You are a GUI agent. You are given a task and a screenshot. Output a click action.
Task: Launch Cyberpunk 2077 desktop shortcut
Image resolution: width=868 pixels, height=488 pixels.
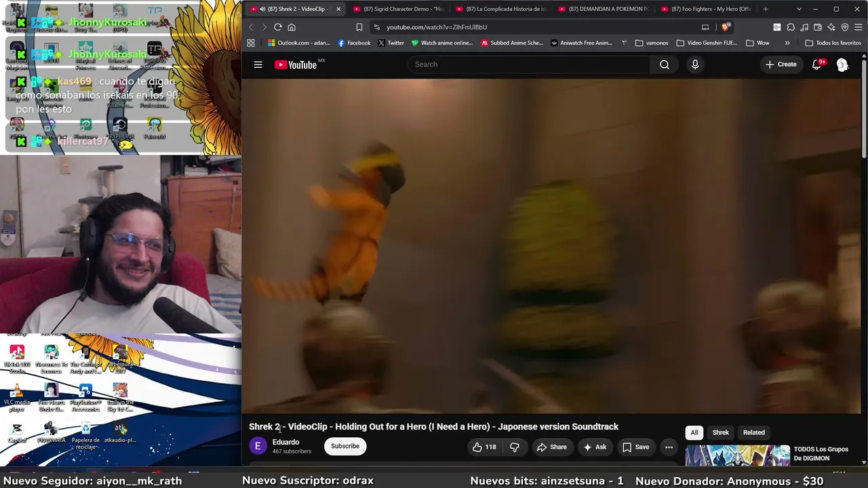click(120, 359)
